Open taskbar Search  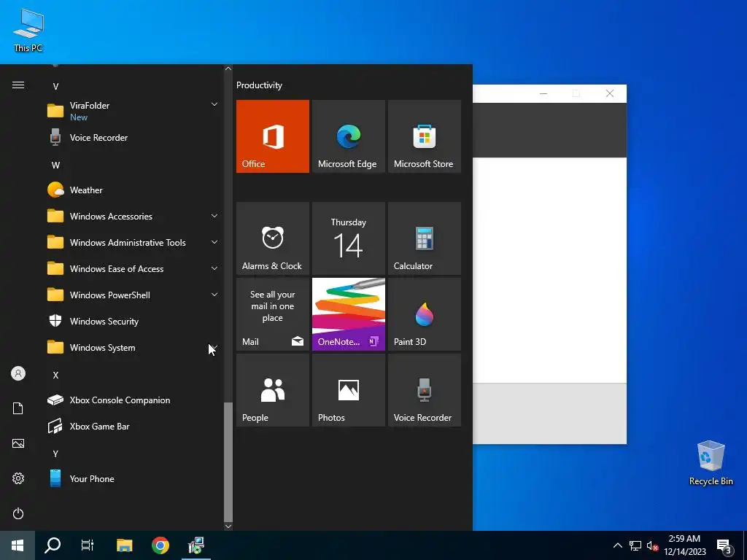[x=53, y=545]
